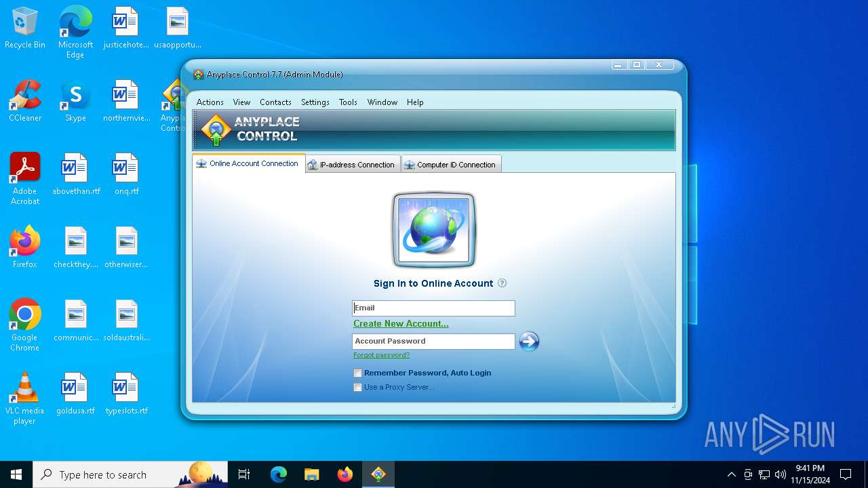Select justicehote document on desktop
The image size is (868, 488).
(x=126, y=28)
